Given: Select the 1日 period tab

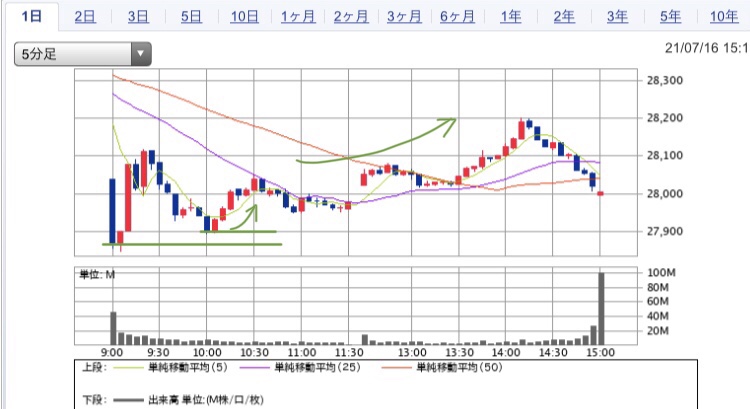Looking at the screenshot, I should point(32,17).
